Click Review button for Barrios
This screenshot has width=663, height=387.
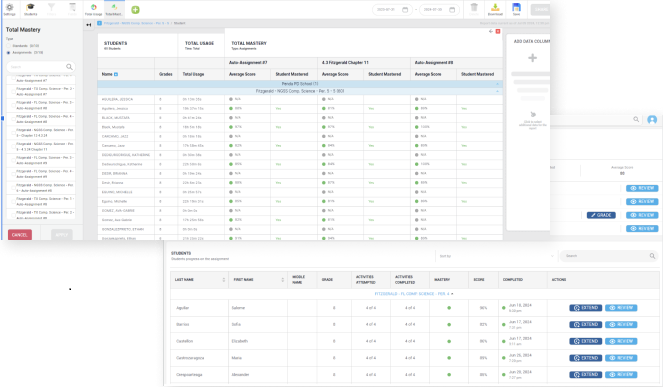click(x=621, y=325)
